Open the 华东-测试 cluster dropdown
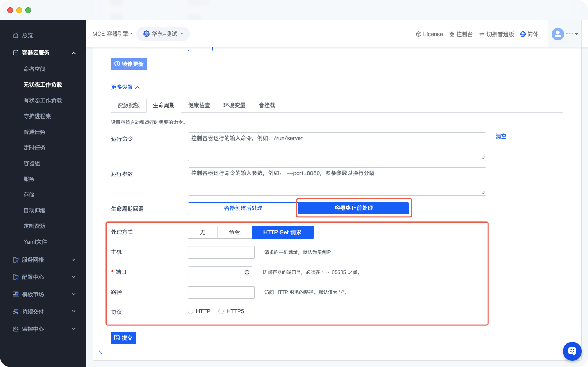588x367 pixels. pyautogui.click(x=163, y=34)
